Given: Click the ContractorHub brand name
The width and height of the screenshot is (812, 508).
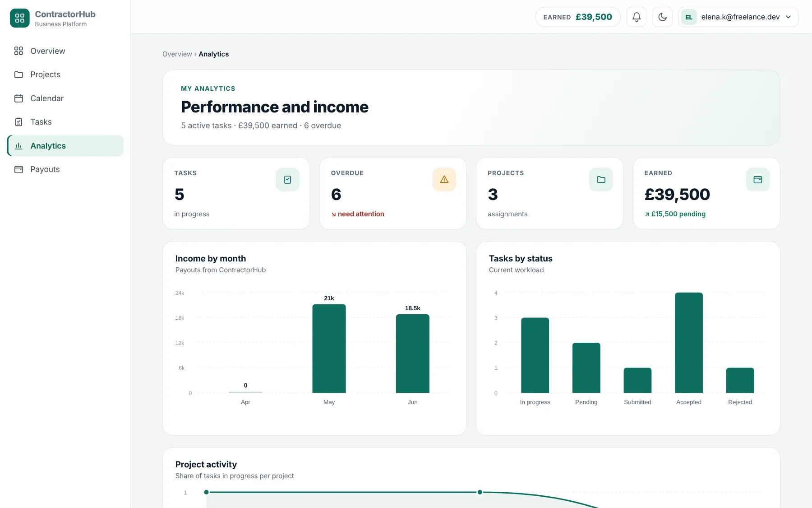Looking at the screenshot, I should (65, 14).
